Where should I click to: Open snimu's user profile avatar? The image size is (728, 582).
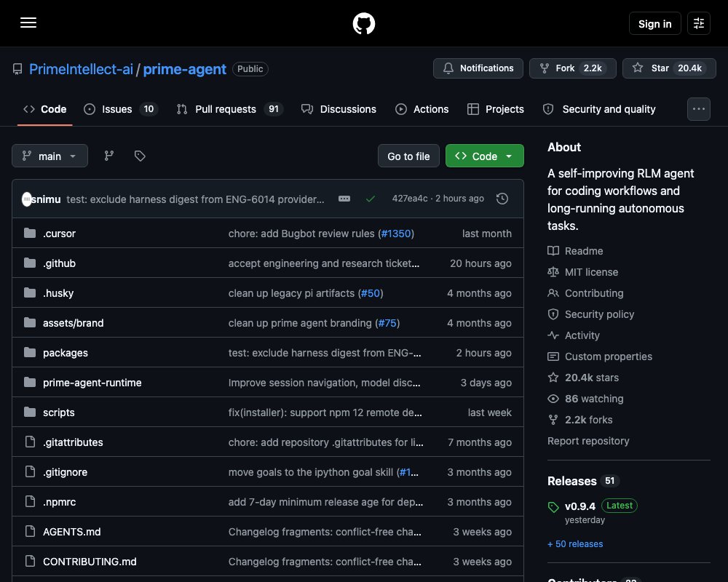[x=27, y=199]
